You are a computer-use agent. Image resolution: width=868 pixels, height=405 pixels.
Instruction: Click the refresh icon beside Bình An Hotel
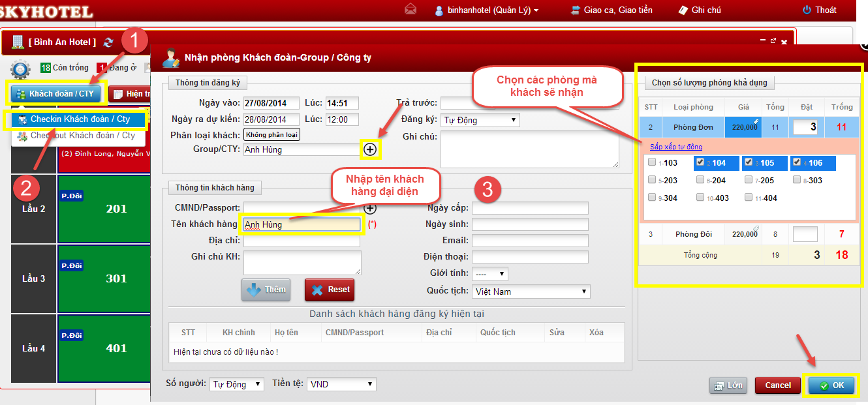tap(108, 42)
